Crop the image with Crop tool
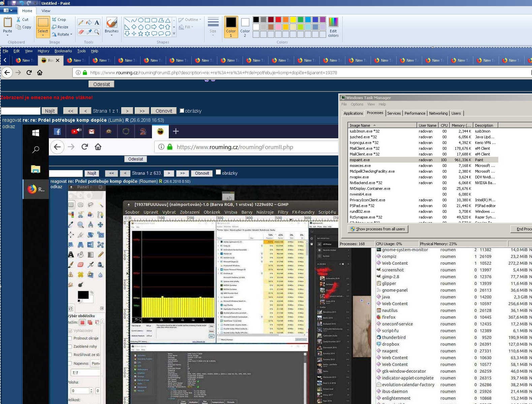 pyautogui.click(x=59, y=20)
